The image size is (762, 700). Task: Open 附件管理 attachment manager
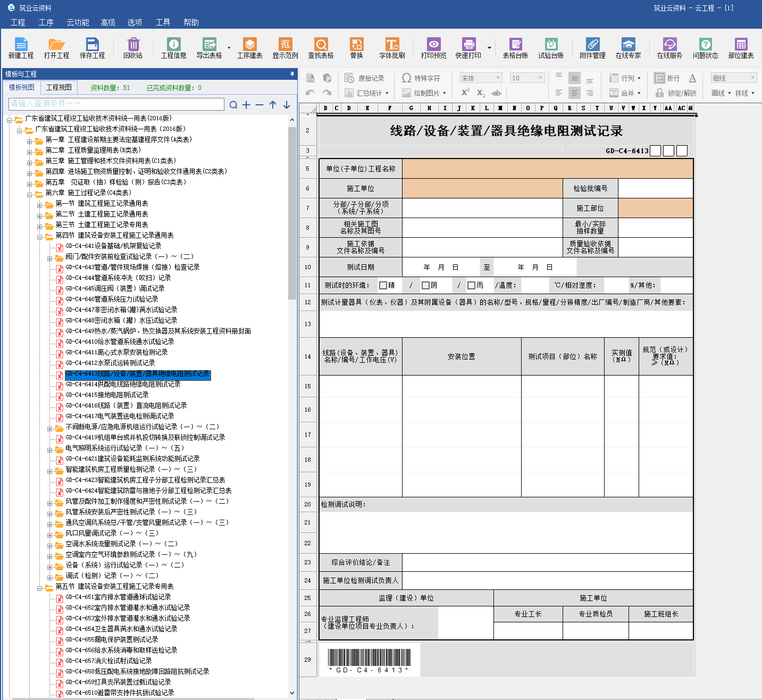592,48
